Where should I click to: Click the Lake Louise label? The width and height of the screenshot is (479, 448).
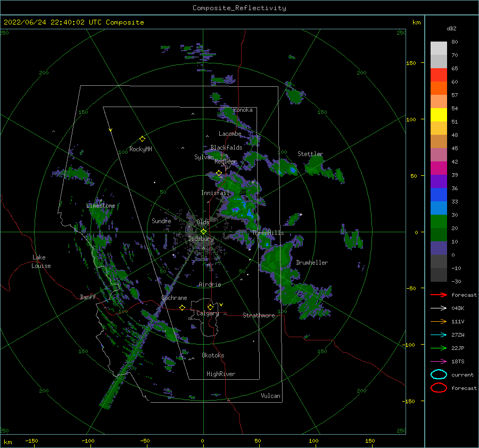click(x=41, y=262)
